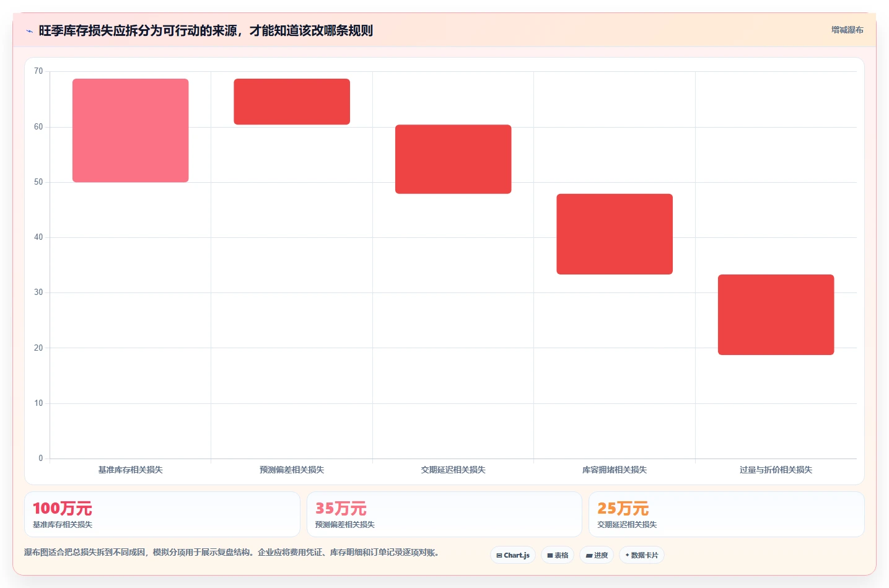The height and width of the screenshot is (588, 889).
Task: Click the red 交期延迟相关损失 bar
Action: coord(453,159)
